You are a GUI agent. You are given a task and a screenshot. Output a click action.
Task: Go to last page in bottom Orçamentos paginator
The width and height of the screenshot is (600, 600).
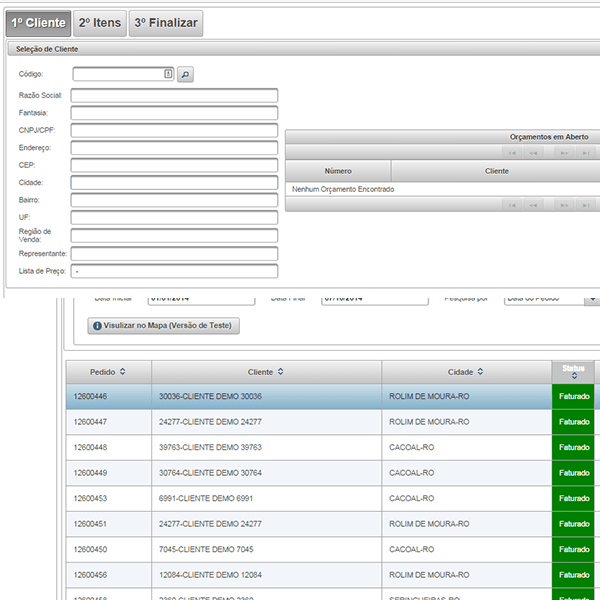pyautogui.click(x=586, y=205)
